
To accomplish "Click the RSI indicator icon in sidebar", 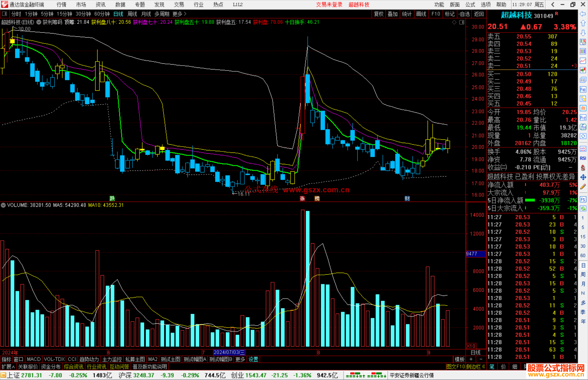I will click(x=583, y=158).
